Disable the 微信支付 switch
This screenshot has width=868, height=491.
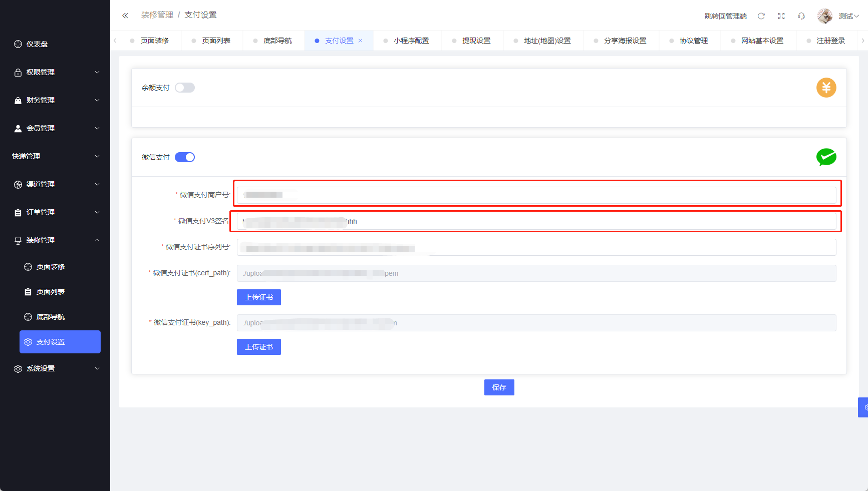tap(185, 157)
